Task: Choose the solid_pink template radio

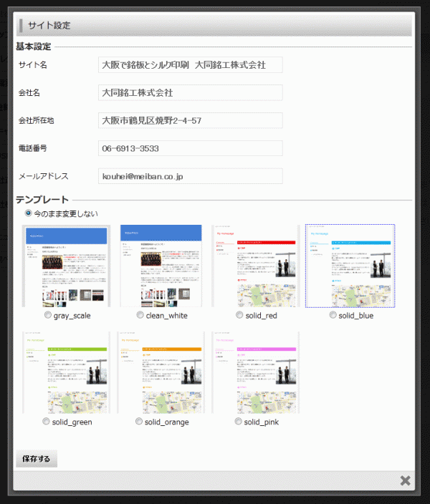Action: pyautogui.click(x=238, y=422)
